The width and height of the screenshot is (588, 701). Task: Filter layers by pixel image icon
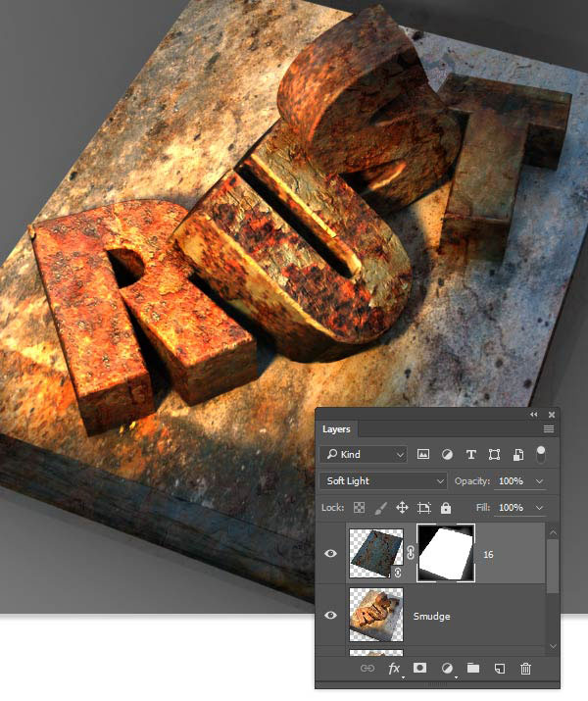pos(422,455)
